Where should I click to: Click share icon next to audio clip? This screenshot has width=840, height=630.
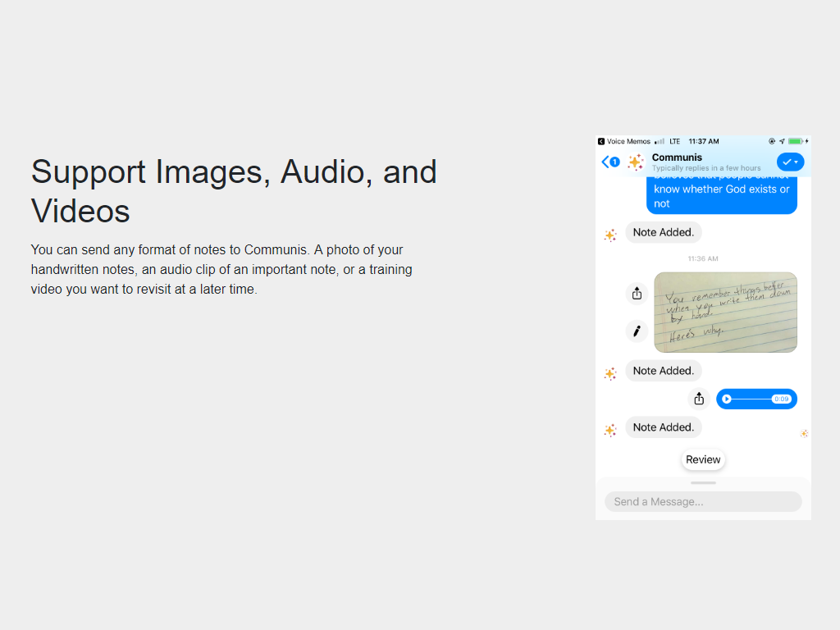coord(699,399)
